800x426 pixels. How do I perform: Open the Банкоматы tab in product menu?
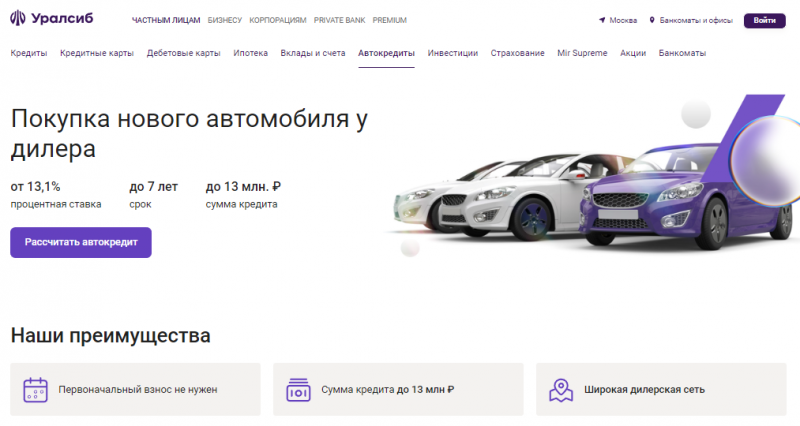(682, 53)
